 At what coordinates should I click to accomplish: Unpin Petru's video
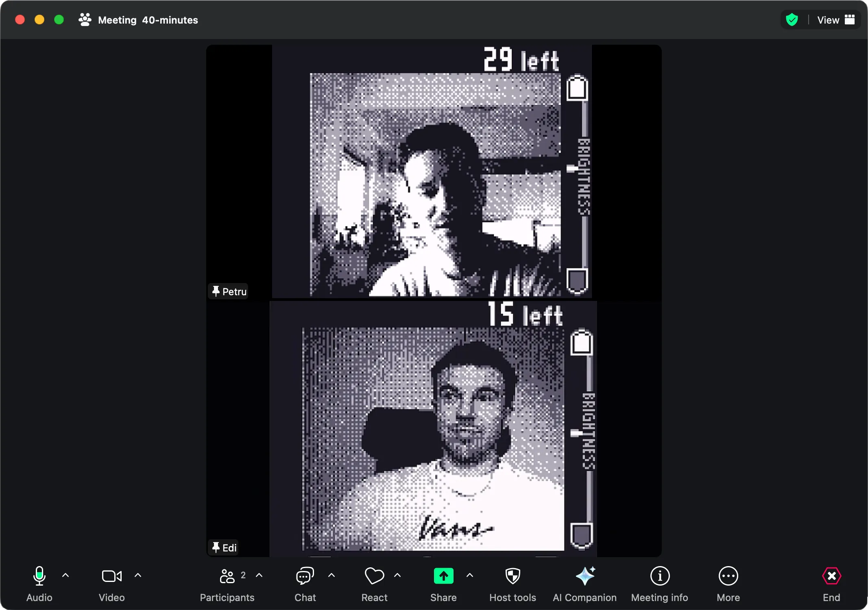[216, 291]
